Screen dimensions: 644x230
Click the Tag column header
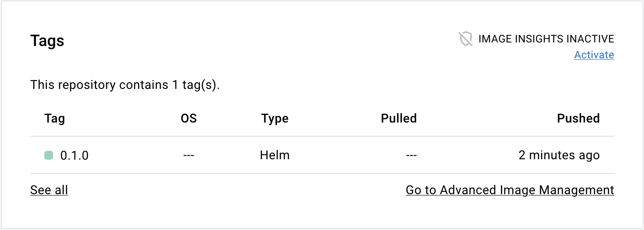54,119
